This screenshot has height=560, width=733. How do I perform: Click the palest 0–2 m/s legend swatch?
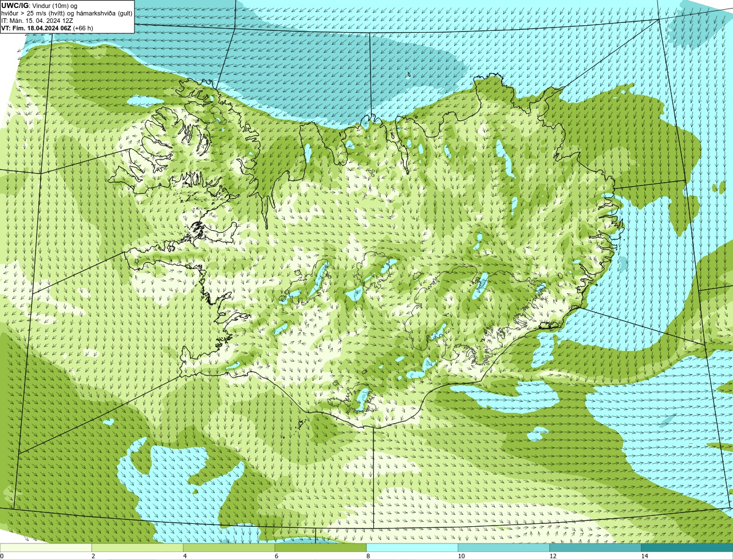tap(46, 548)
